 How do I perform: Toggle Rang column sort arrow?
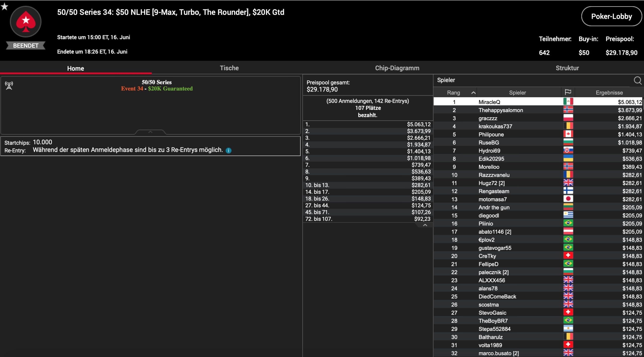click(x=473, y=93)
